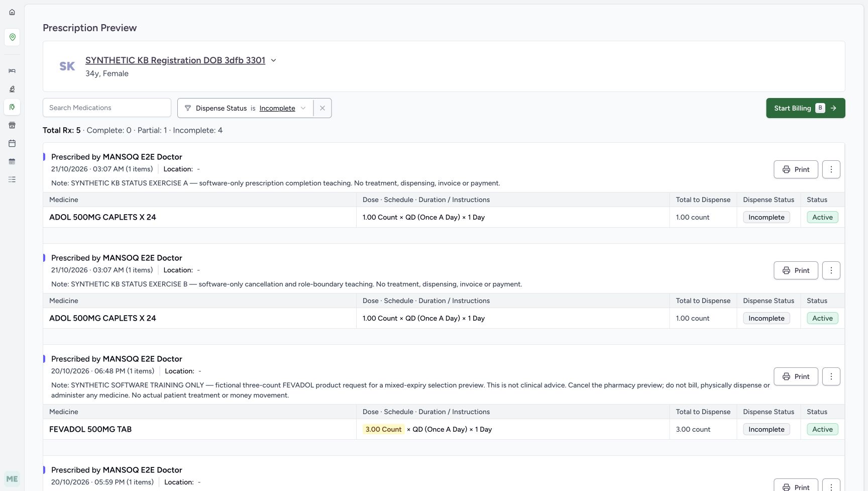Open the patient name link SYNTHETIC KB Registration
The height and width of the screenshot is (491, 868).
(175, 60)
